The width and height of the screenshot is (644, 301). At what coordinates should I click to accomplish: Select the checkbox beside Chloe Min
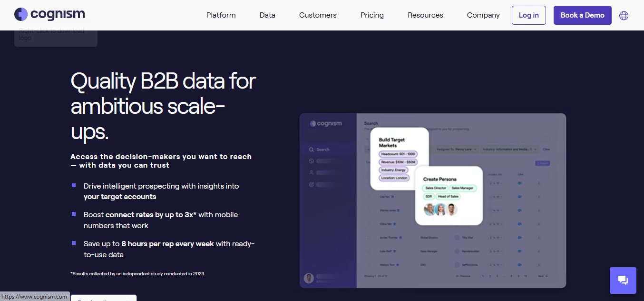point(369,224)
